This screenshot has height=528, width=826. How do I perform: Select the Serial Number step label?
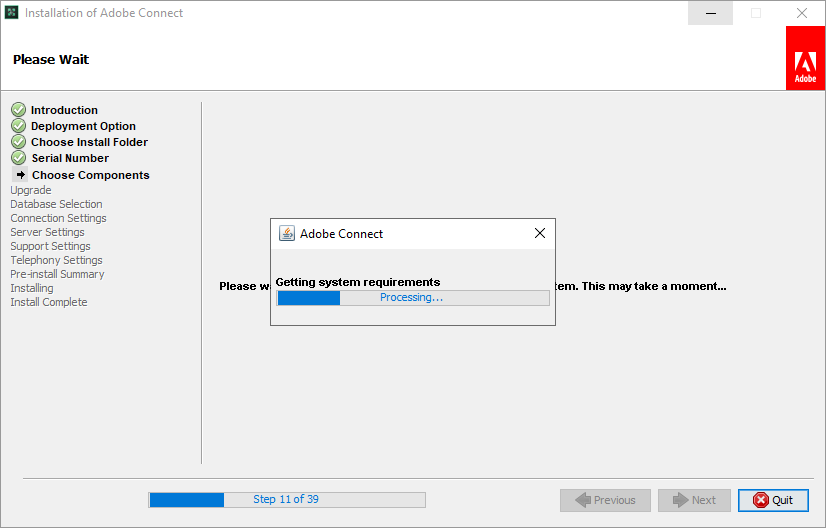[70, 158]
